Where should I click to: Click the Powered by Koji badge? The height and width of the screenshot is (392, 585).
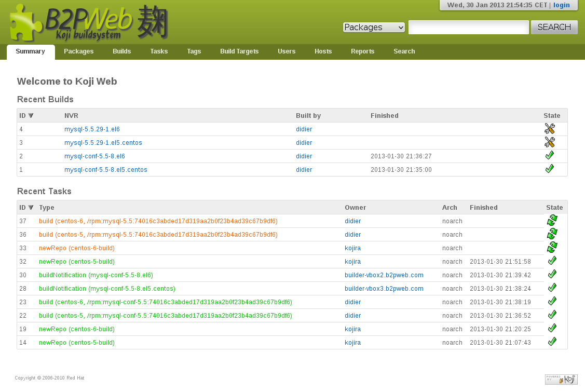click(x=561, y=380)
